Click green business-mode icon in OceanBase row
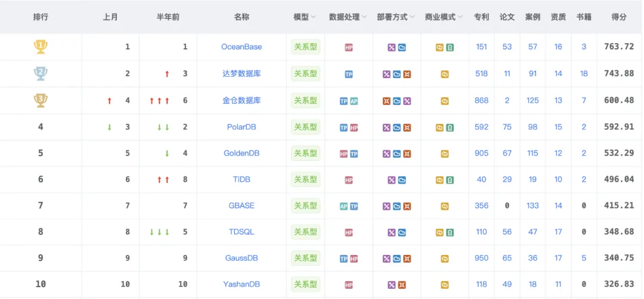The image size is (644, 299). click(450, 48)
